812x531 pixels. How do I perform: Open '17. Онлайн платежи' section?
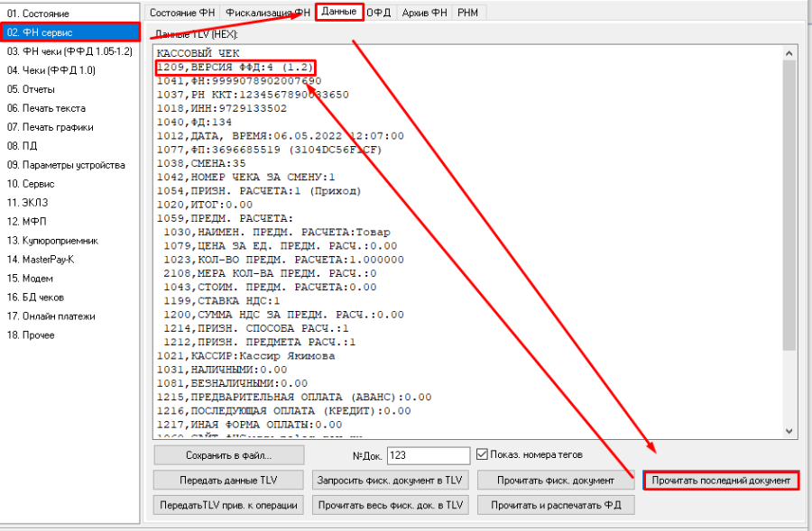pyautogui.click(x=51, y=316)
